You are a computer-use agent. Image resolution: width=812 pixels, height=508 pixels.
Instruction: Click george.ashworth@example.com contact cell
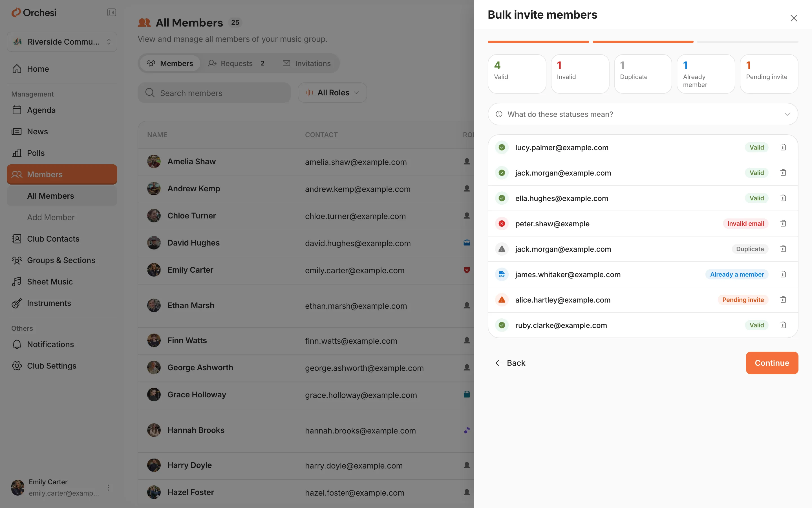point(364,368)
